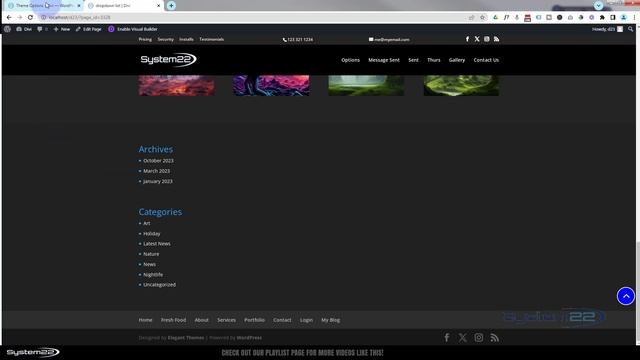Open the WordPress logo menu in admin bar
Viewport: 640px width, 360px height.
click(x=7, y=29)
